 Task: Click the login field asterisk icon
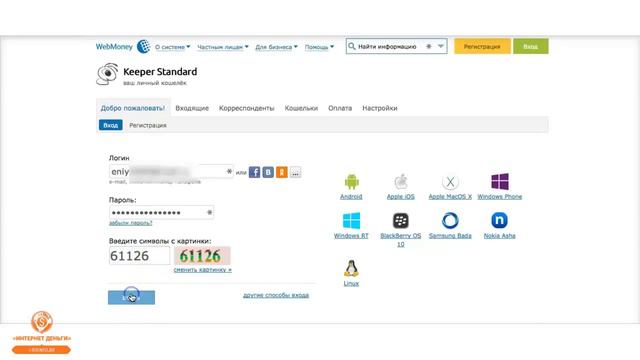(229, 171)
